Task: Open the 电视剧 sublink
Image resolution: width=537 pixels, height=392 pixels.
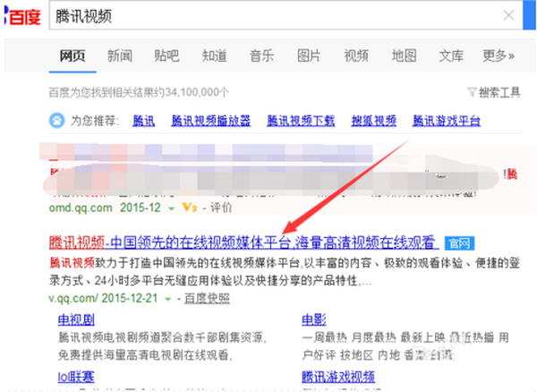Action: pyautogui.click(x=76, y=320)
